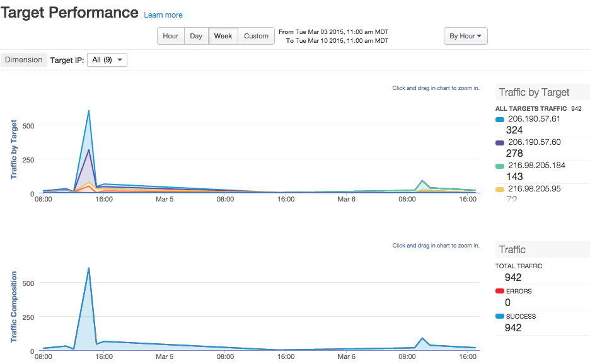Image resolution: width=590 pixels, height=364 pixels.
Task: Select the Week time range
Action: point(223,36)
